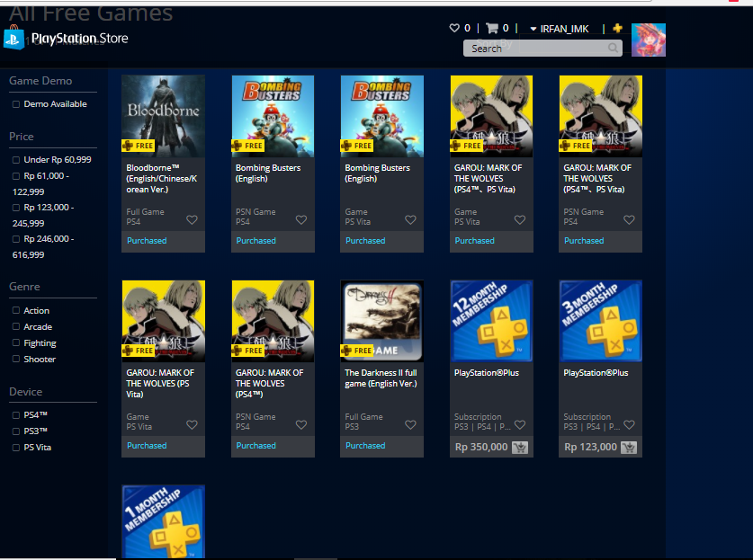753x560 pixels.
Task: Open 3 month PlayStation®Plus title link
Action: point(596,373)
